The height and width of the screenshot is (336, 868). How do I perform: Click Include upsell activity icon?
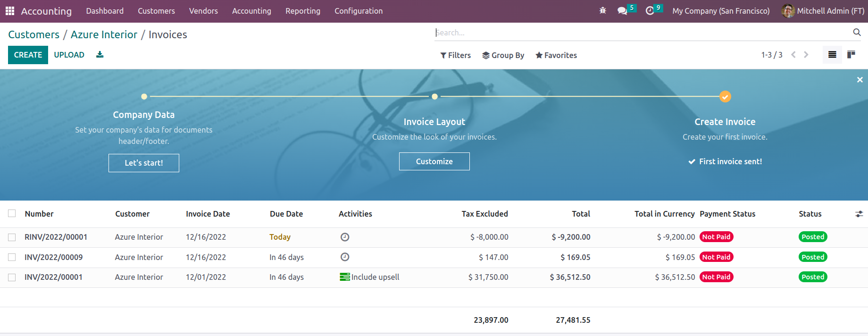tap(345, 277)
